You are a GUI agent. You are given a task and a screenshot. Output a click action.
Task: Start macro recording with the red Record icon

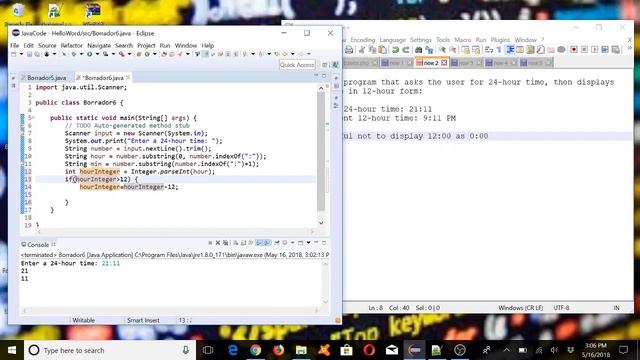coord(574,50)
